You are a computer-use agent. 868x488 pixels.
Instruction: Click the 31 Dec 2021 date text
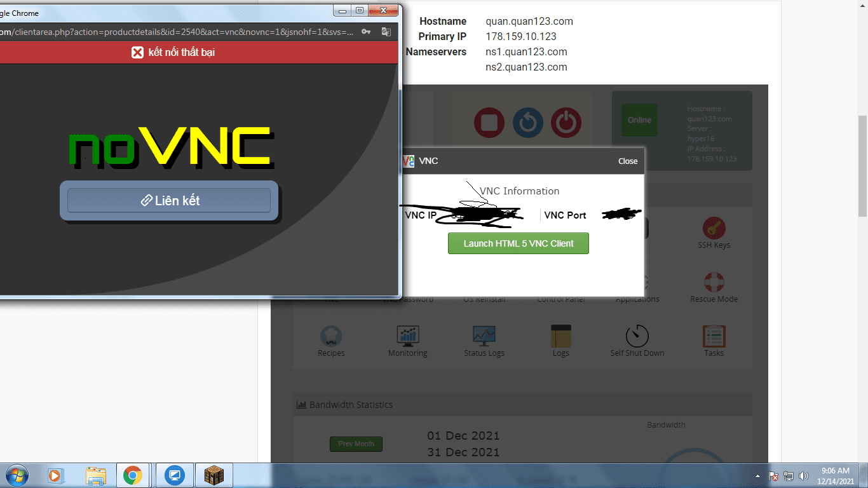[463, 452]
